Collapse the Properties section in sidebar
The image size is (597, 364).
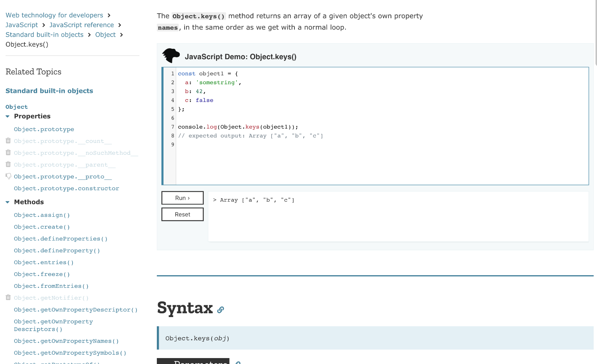click(7, 116)
